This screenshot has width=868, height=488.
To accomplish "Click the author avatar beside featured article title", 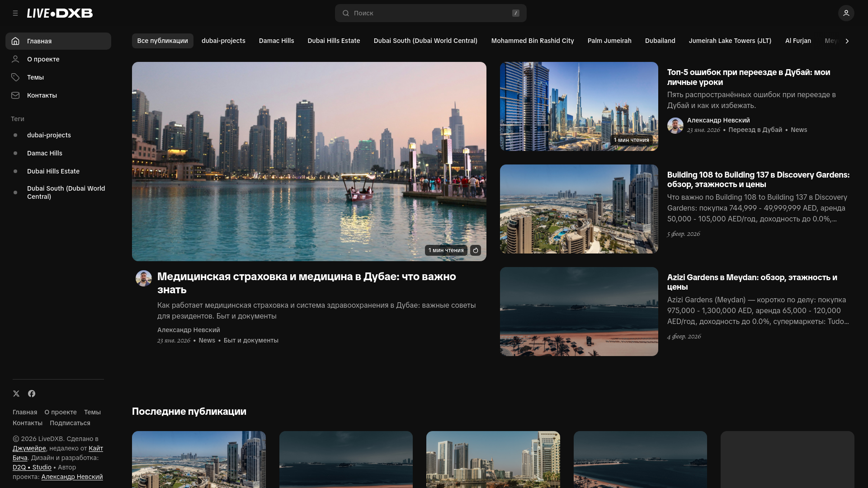I will click(144, 278).
